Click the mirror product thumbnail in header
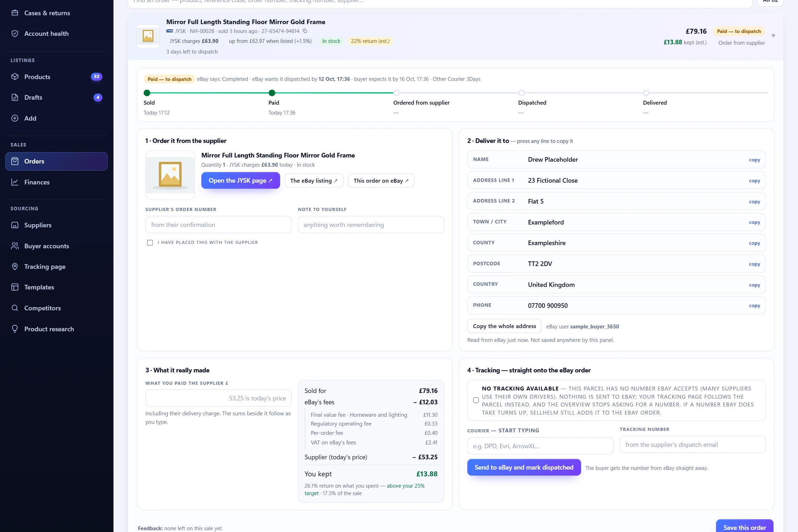 (x=148, y=36)
